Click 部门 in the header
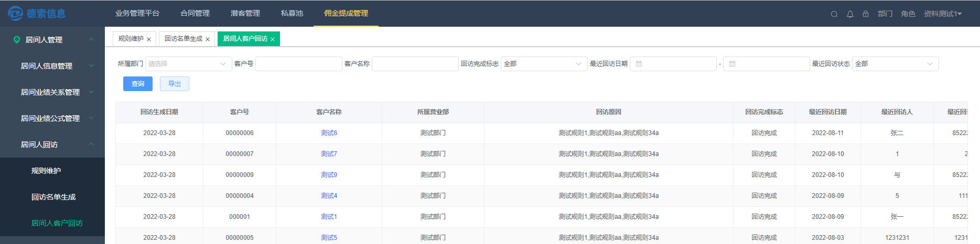This screenshot has width=980, height=244. pos(885,14)
